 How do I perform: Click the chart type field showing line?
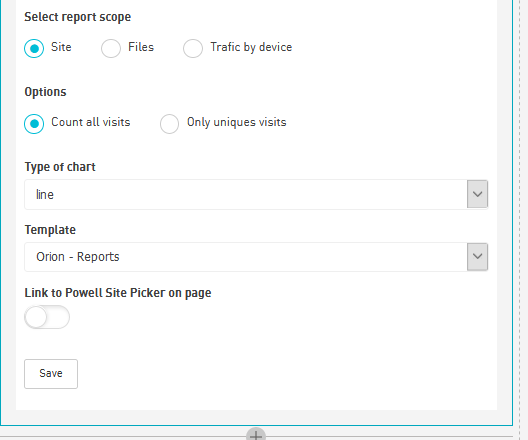256,194
